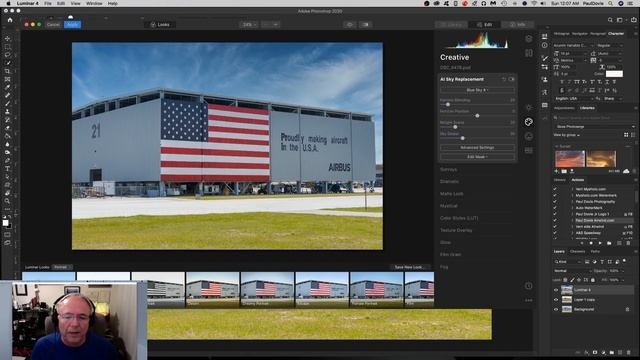Click the Cancel button
640x360 pixels.
pyautogui.click(x=53, y=24)
